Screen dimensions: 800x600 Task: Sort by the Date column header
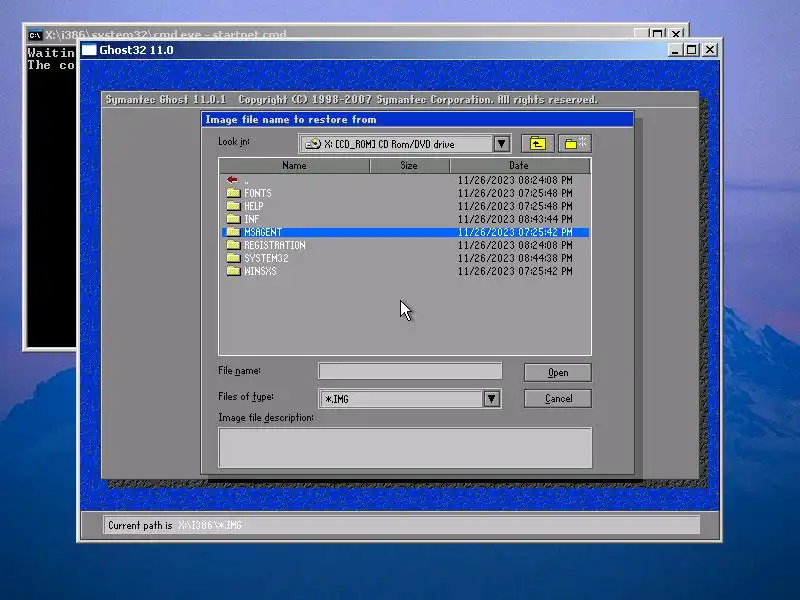pyautogui.click(x=519, y=165)
